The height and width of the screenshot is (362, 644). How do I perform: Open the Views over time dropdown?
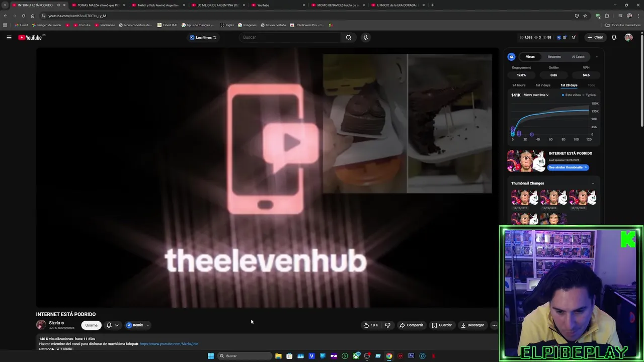coord(536,95)
